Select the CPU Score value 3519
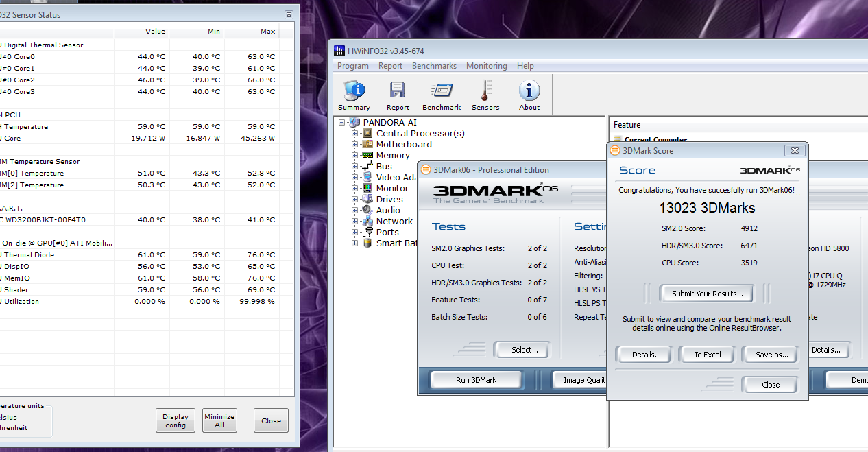 [x=749, y=263]
